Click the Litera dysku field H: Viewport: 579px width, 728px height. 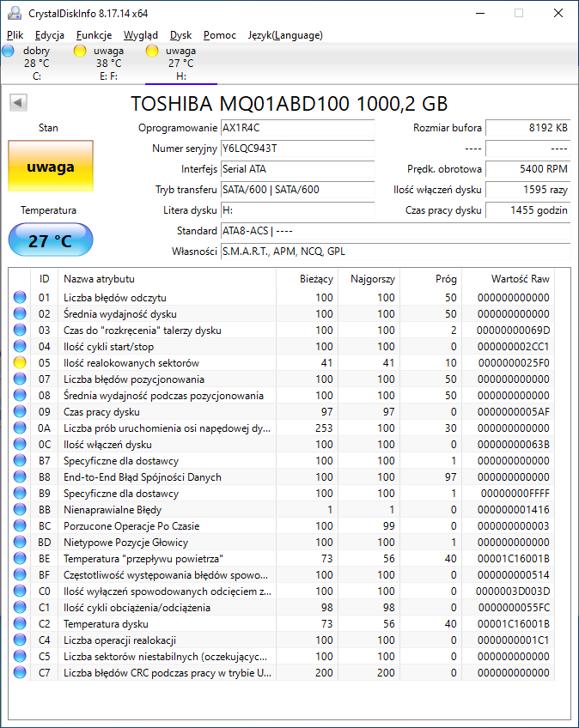coord(297,210)
